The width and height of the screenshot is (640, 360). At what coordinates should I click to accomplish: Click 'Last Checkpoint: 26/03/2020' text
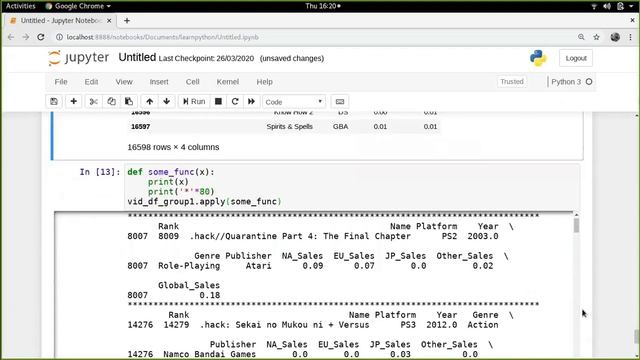tap(206, 58)
